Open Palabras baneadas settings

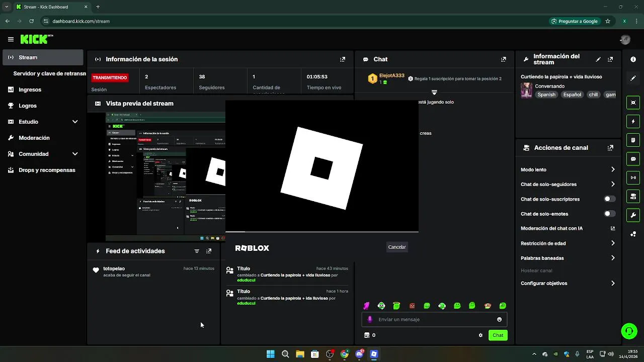coord(568,258)
